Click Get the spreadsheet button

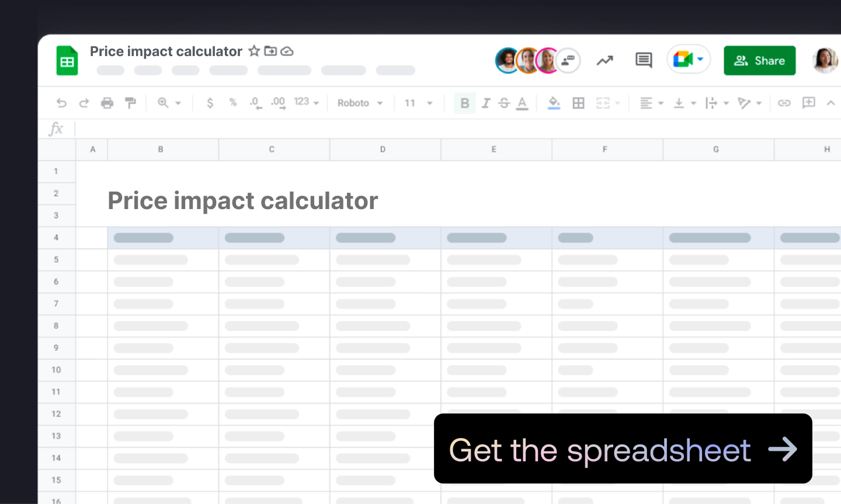point(623,449)
